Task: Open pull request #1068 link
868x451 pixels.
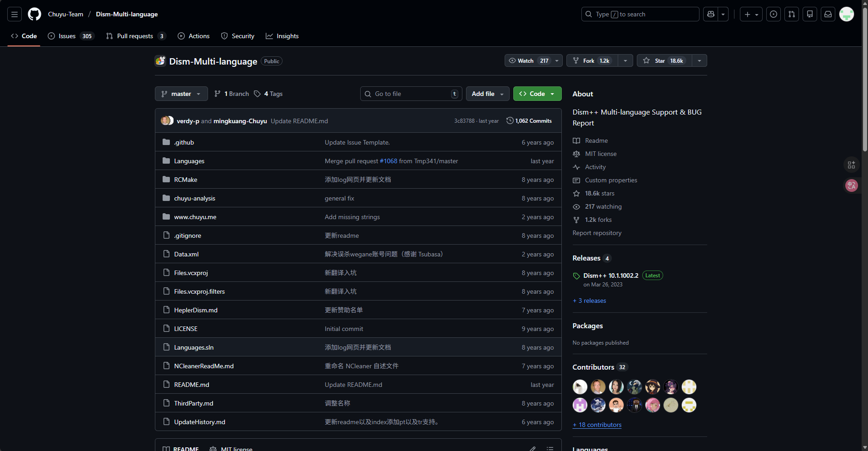Action: tap(388, 161)
